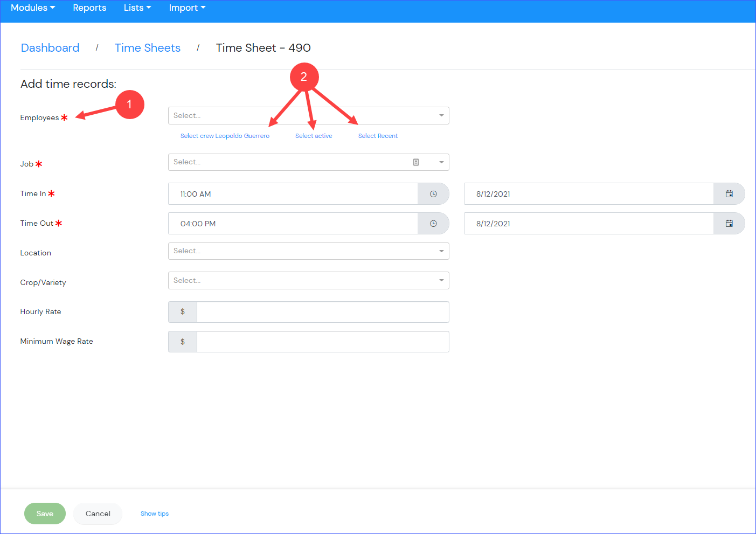This screenshot has height=534, width=756.
Task: Open the Time In clock picker
Action: point(433,194)
